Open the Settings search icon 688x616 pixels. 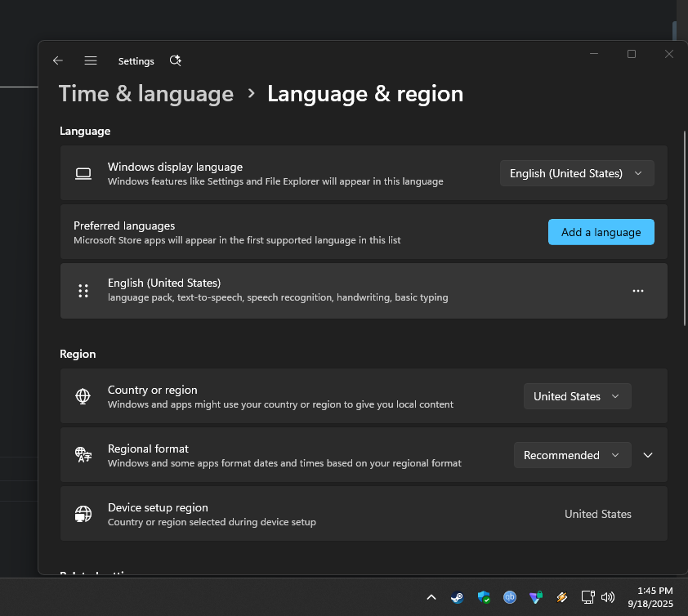click(x=175, y=60)
